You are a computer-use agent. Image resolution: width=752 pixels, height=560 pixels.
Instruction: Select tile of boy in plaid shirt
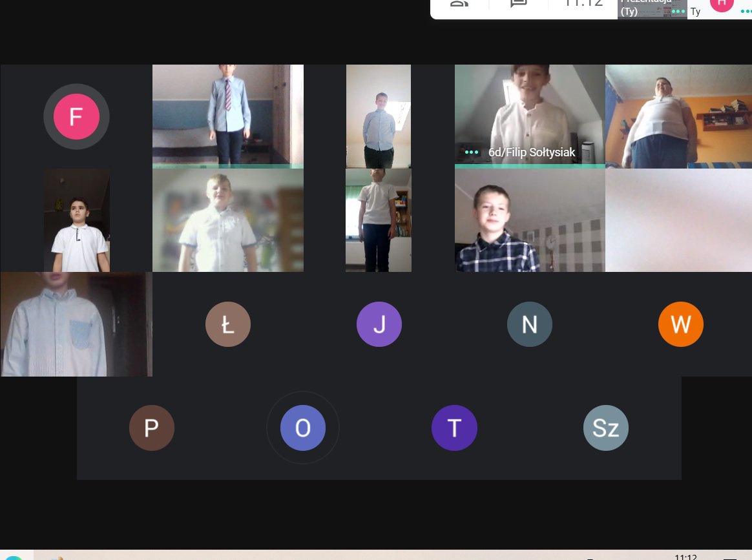530,220
